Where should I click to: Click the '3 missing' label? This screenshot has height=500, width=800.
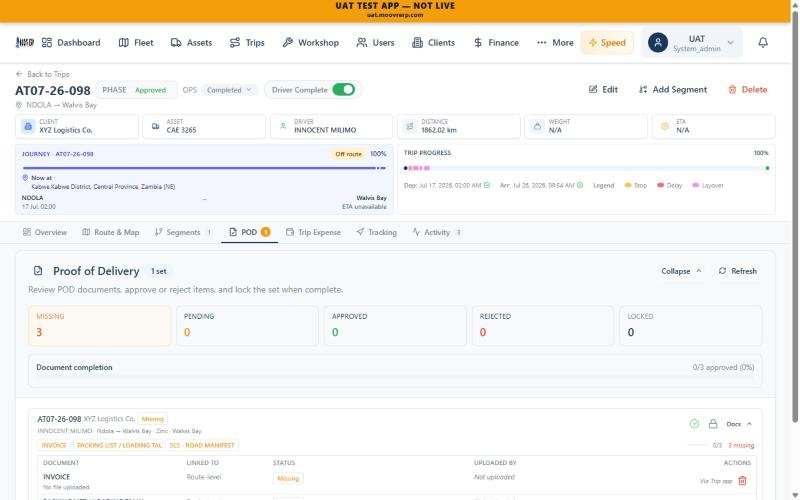click(741, 445)
